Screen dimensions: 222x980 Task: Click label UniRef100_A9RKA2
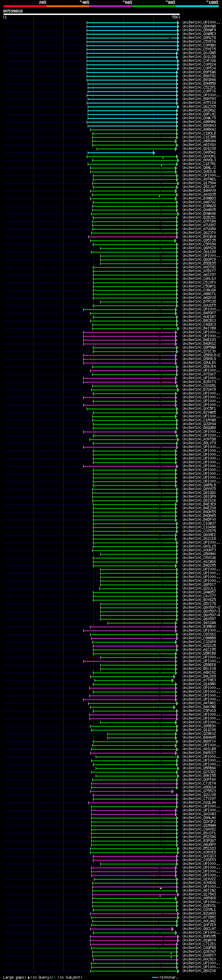coord(199,129)
